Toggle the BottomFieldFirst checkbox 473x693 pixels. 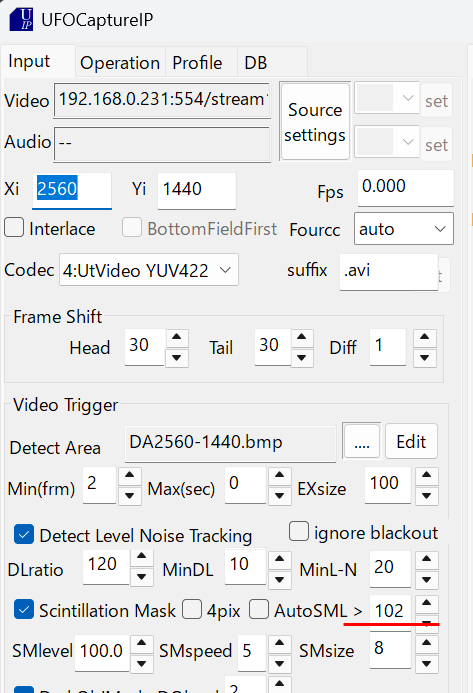(132, 228)
